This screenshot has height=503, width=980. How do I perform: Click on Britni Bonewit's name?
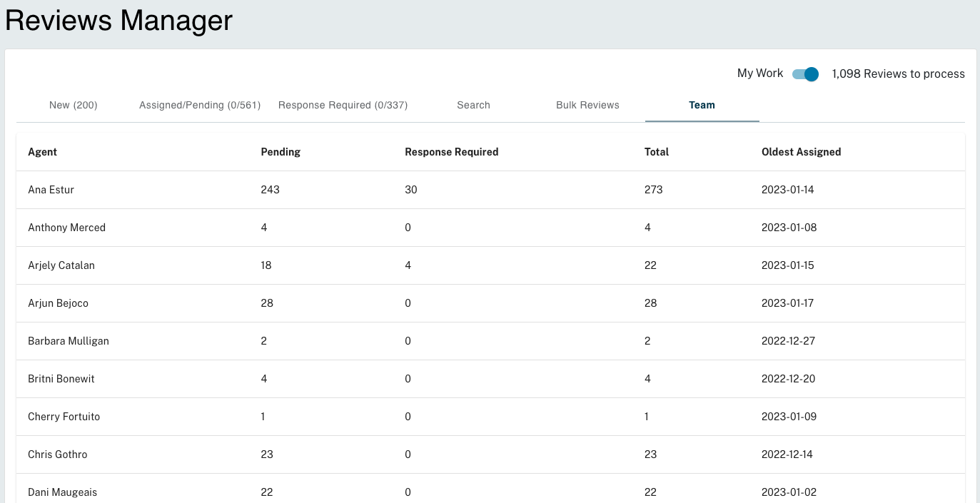pyautogui.click(x=61, y=379)
